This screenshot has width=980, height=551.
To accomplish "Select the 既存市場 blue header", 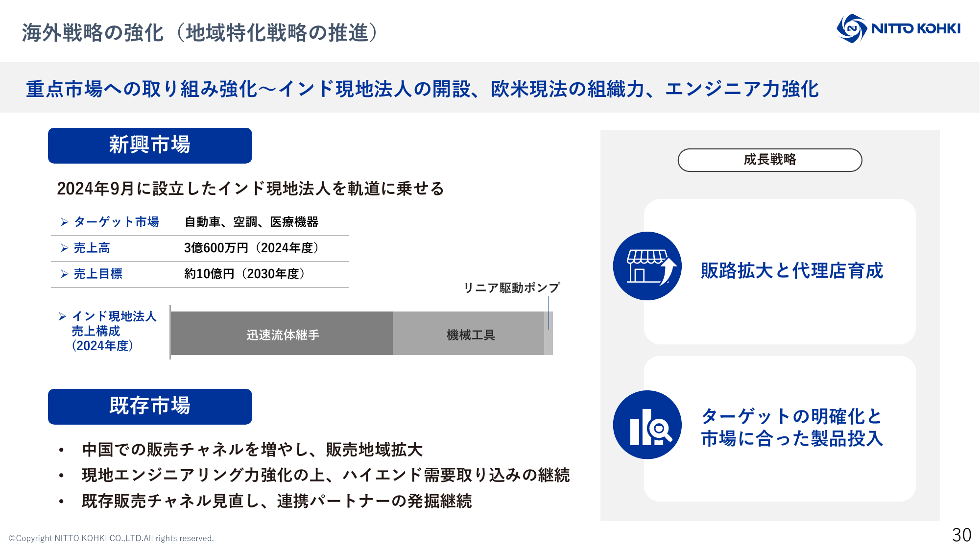I will 150,407.
